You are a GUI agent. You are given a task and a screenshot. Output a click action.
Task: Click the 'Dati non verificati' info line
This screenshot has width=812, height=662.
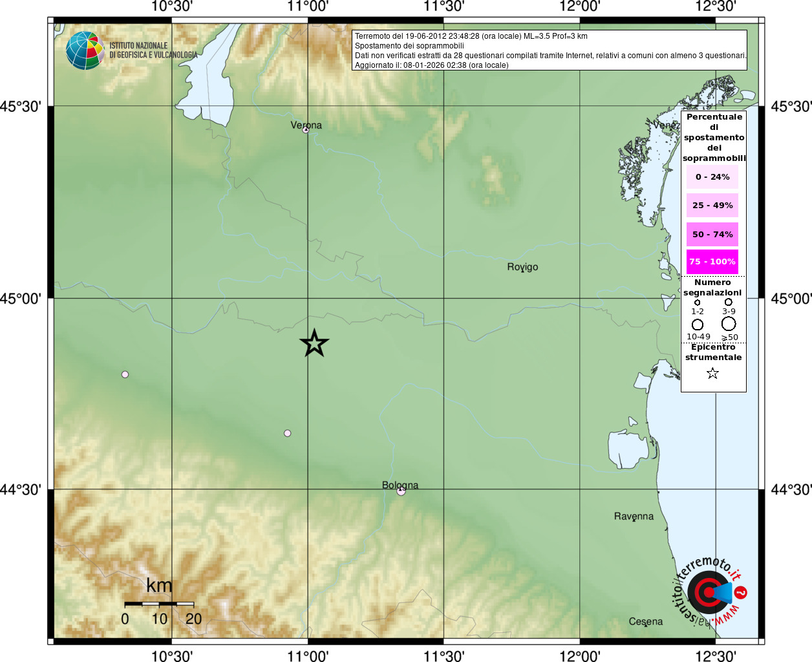[x=550, y=56]
